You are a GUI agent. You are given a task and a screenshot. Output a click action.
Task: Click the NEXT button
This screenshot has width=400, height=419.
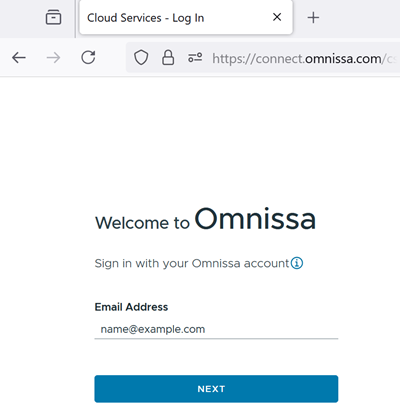(x=216, y=389)
